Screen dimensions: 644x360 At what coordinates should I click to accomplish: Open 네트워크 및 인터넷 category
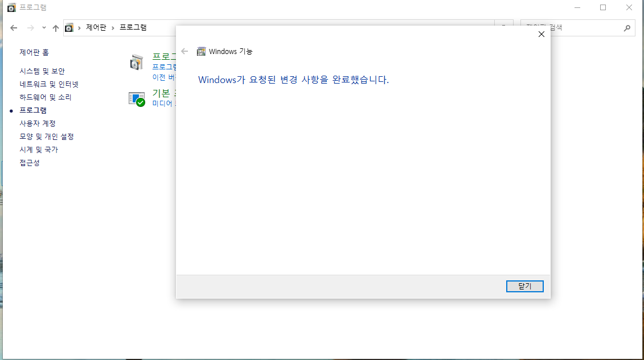click(x=49, y=84)
